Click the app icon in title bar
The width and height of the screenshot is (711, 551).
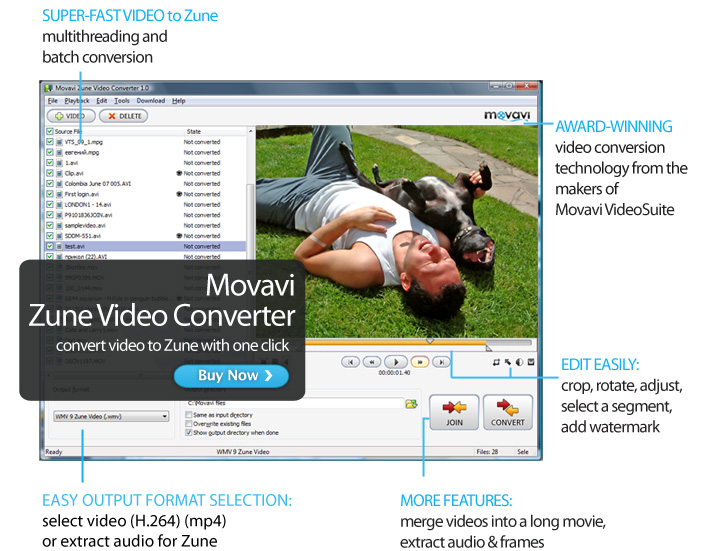(48, 88)
